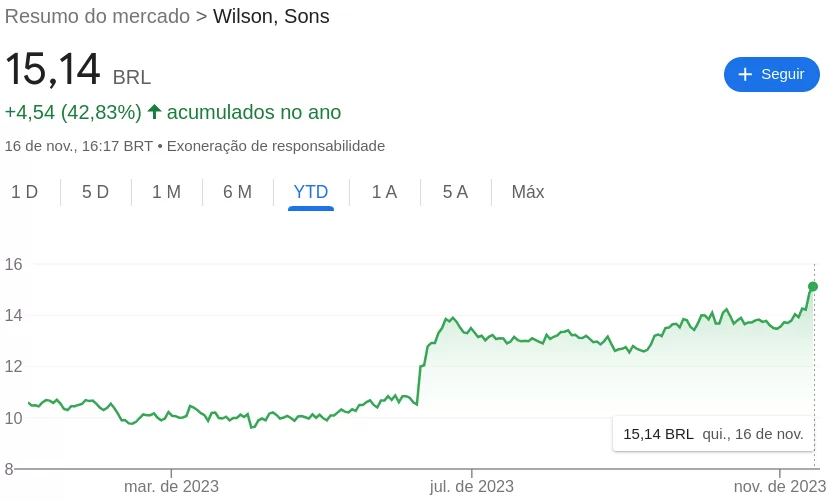Click the nov. de 2023 axis label

[780, 486]
